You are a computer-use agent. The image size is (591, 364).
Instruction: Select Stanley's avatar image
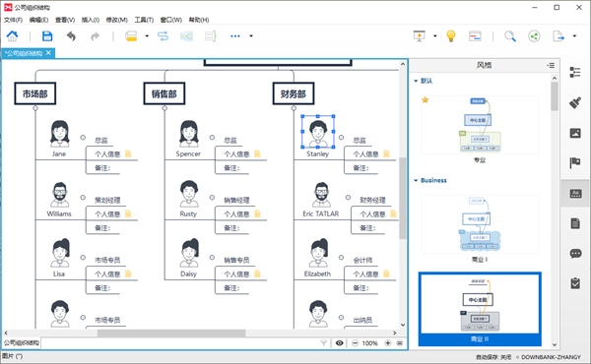click(x=318, y=132)
